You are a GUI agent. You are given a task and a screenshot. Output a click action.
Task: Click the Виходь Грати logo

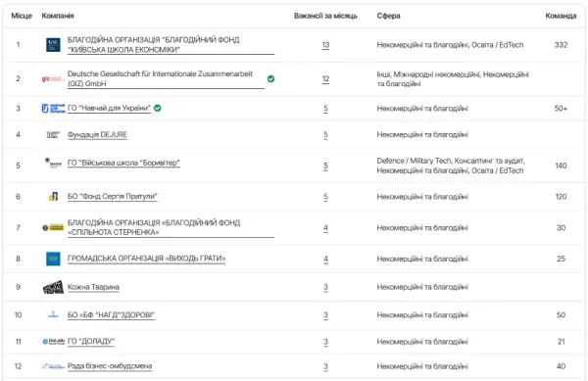point(53,259)
